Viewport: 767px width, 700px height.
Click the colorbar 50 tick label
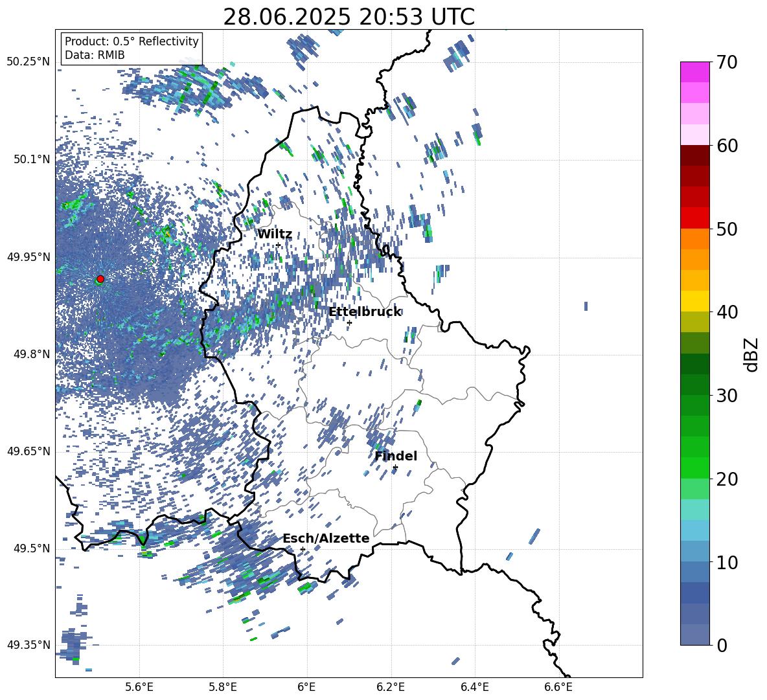tap(727, 229)
